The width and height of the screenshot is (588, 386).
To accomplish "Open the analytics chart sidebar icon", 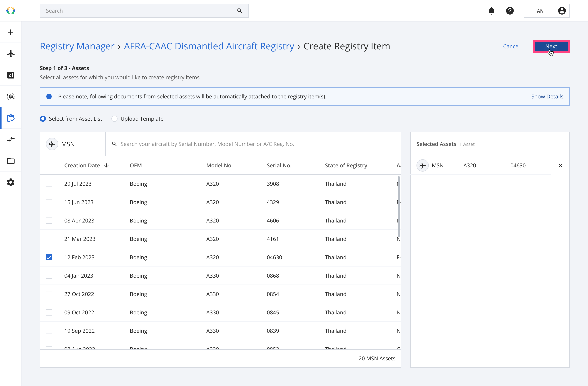I will [11, 75].
